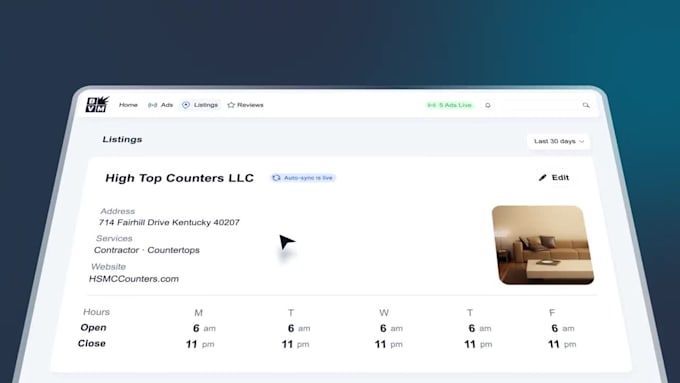The height and width of the screenshot is (383, 680).
Task: Click the M day column header
Action: pos(198,313)
